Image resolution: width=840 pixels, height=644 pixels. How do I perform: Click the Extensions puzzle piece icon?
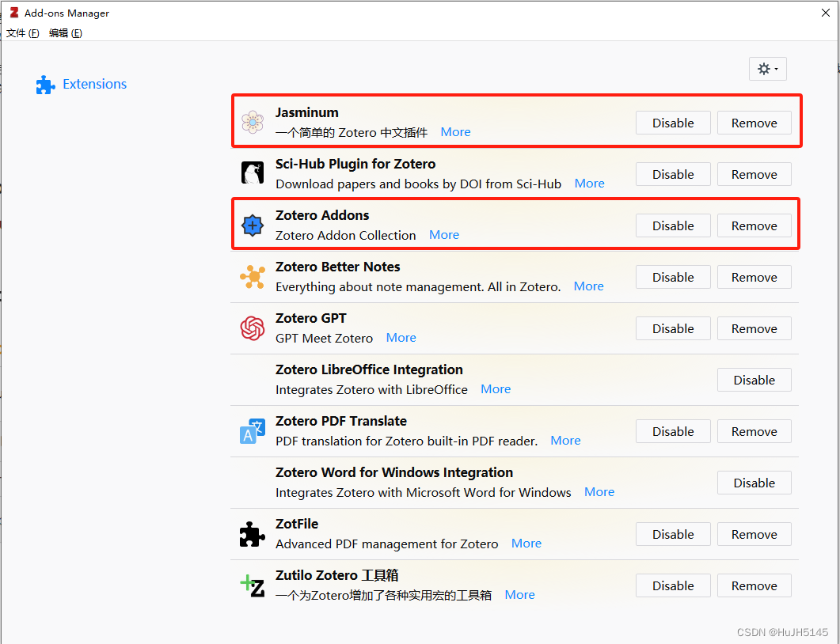click(46, 85)
